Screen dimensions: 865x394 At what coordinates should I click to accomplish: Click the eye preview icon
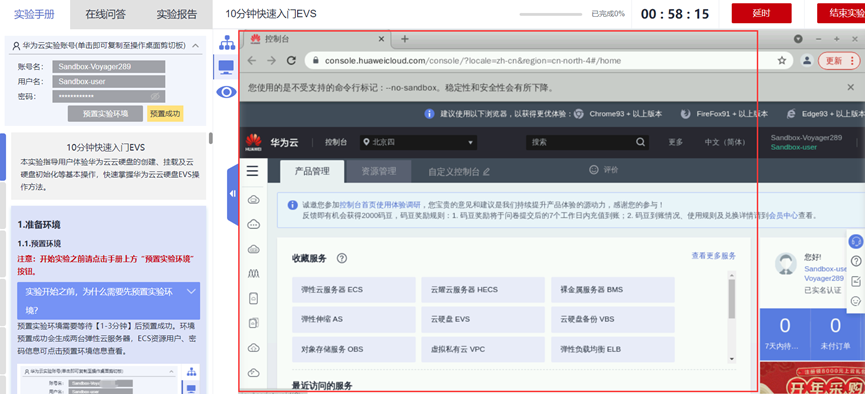click(x=226, y=92)
